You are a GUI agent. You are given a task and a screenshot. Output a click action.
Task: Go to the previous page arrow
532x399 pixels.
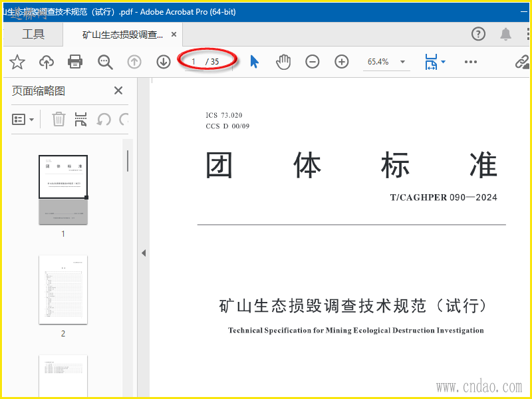point(134,62)
